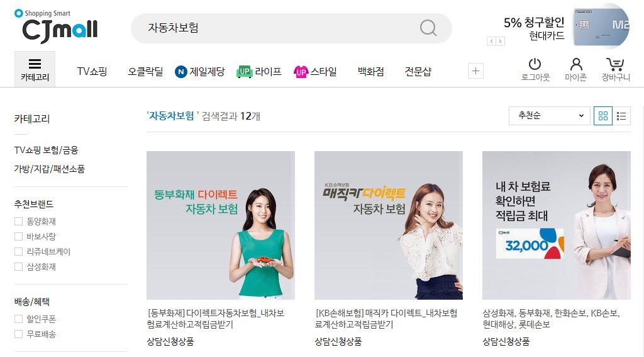Image resolution: width=644 pixels, height=357 pixels.
Task: Switch to list view layout icon
Action: 621,116
